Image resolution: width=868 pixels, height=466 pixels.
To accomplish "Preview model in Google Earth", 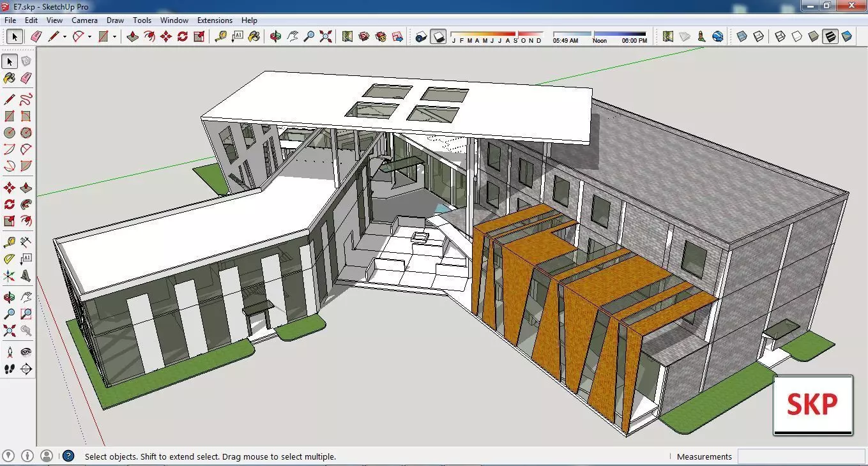I will point(718,36).
